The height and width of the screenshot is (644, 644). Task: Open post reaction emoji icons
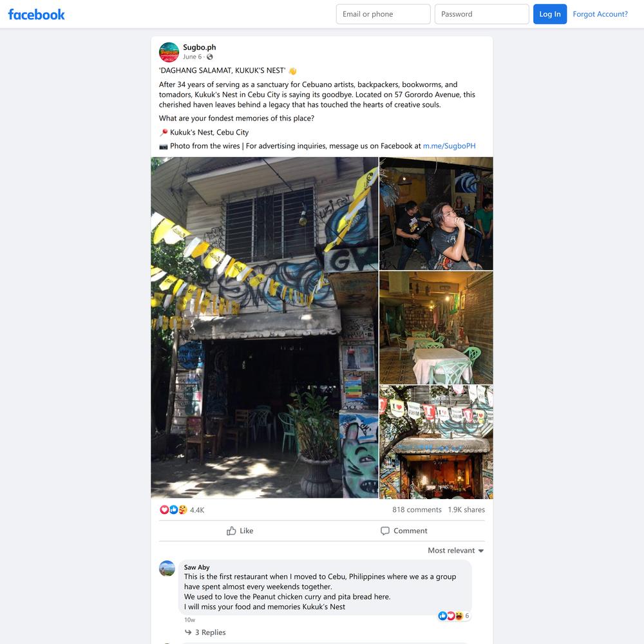click(173, 509)
